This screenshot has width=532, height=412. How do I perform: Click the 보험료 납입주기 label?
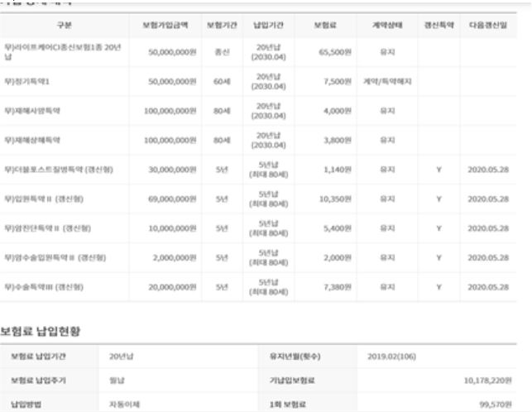[38, 381]
